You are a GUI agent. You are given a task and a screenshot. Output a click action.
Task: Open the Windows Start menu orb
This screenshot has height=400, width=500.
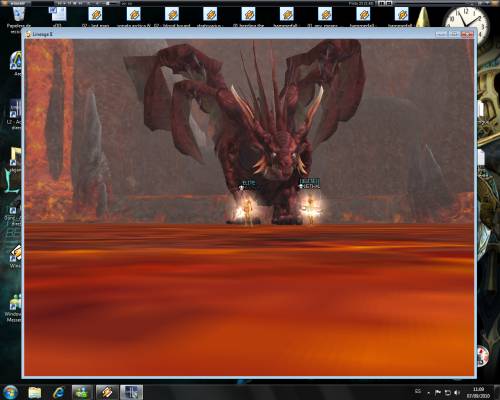coord(10,392)
